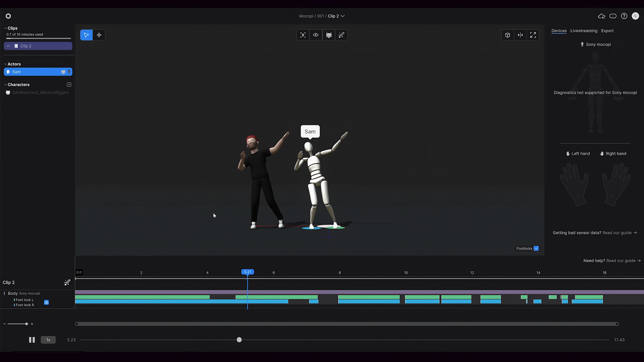Select the Foot lock R track label
644x362 pixels.
coord(24,305)
